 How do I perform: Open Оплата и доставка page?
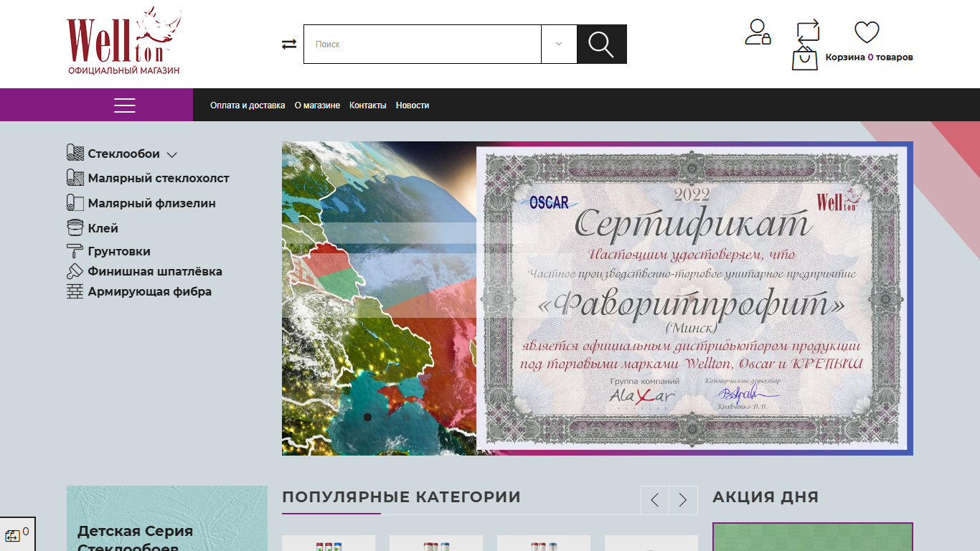click(x=248, y=105)
